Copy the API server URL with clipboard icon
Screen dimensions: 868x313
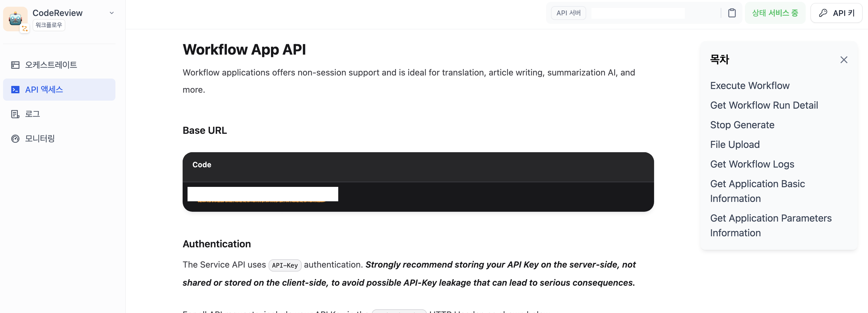(731, 13)
